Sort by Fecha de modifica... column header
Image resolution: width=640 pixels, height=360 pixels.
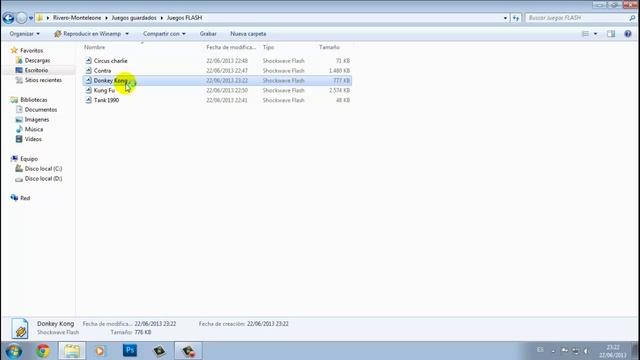pyautogui.click(x=231, y=47)
